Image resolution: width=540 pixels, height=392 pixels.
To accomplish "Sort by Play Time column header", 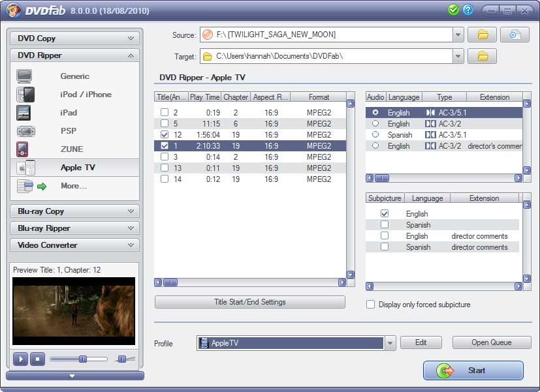I will [x=204, y=97].
